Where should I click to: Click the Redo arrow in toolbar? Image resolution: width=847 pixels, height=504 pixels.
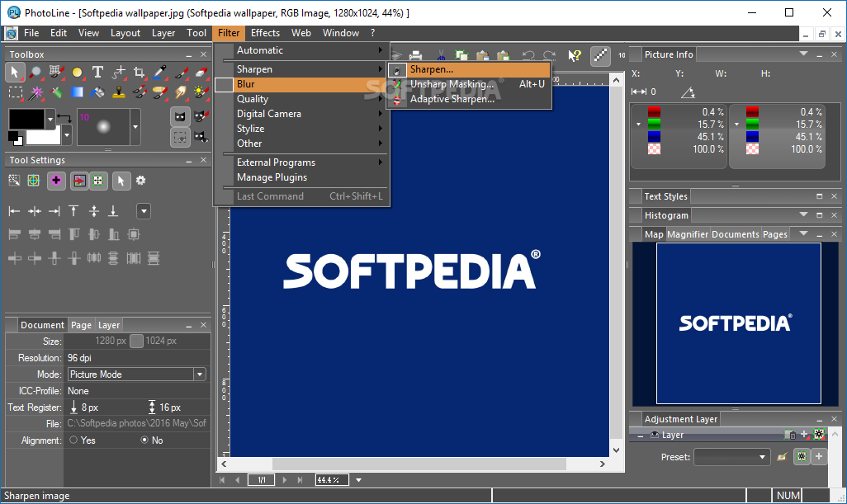pyautogui.click(x=549, y=55)
